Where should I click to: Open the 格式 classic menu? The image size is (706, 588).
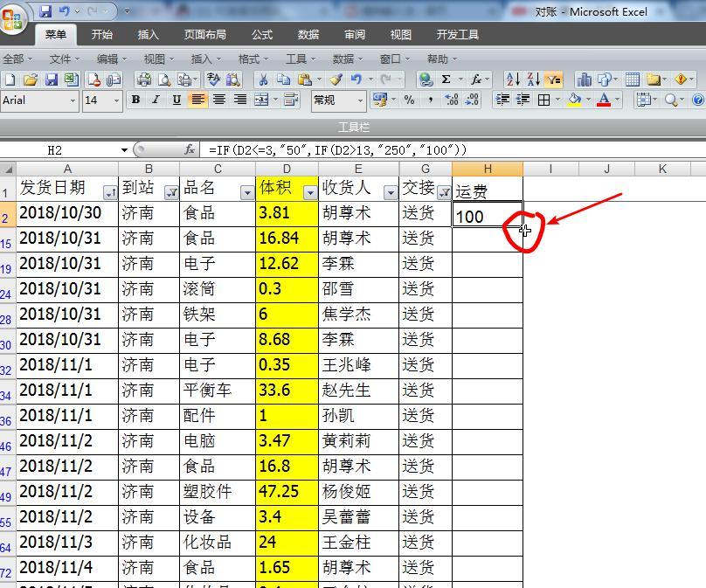(253, 59)
